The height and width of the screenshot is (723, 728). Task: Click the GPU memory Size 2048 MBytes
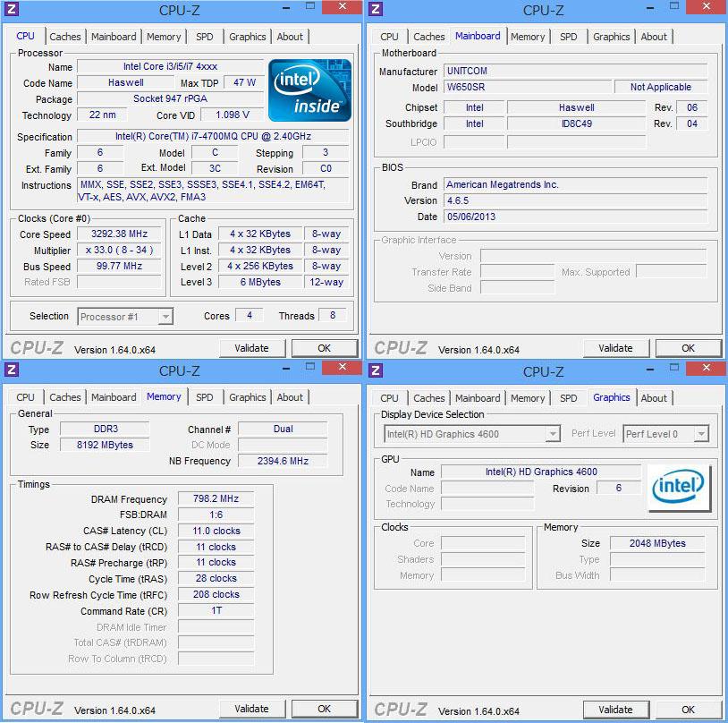(657, 543)
